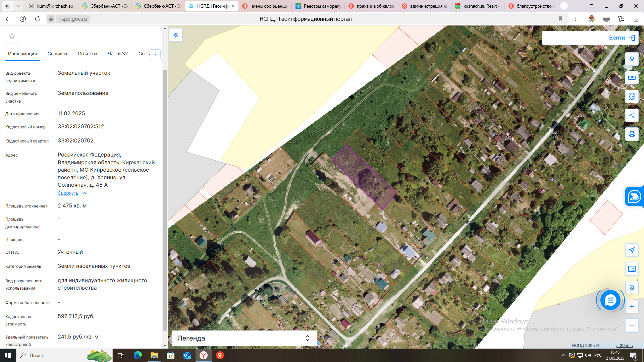
Task: Toggle the overview map window icon
Action: click(632, 269)
